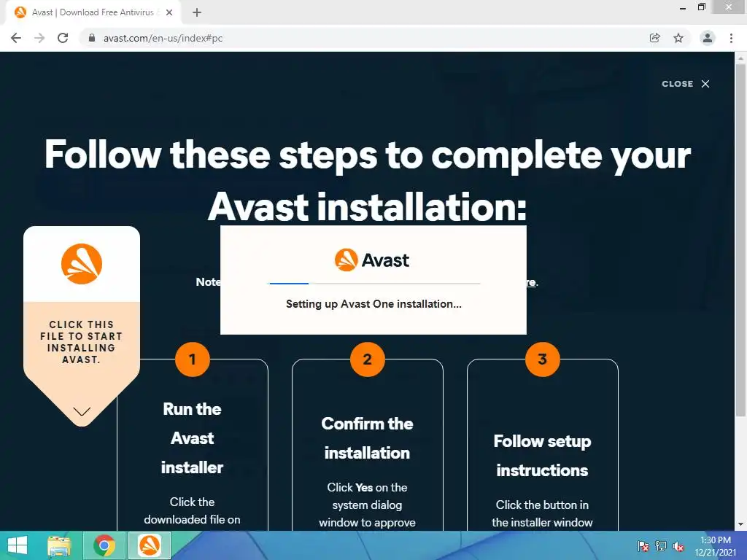Screen dimensions: 747x560
Task: Open the taskbar clock and date
Action: coord(716,546)
